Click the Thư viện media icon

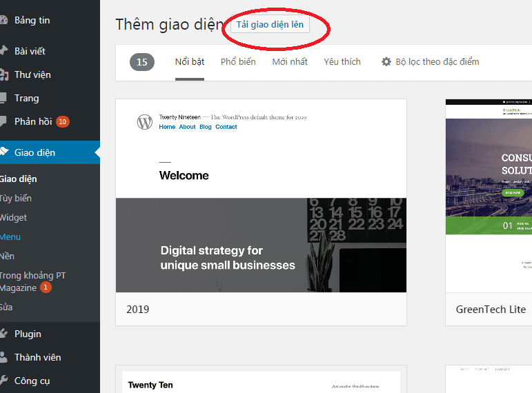(x=3, y=74)
